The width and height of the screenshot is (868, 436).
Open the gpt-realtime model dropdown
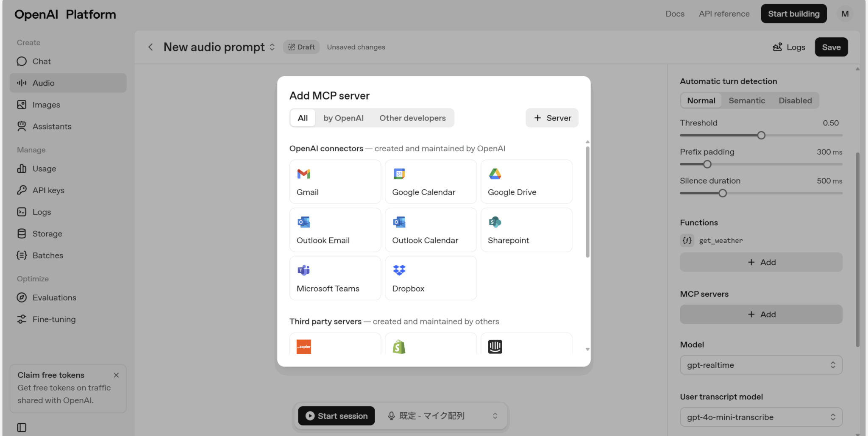click(761, 365)
